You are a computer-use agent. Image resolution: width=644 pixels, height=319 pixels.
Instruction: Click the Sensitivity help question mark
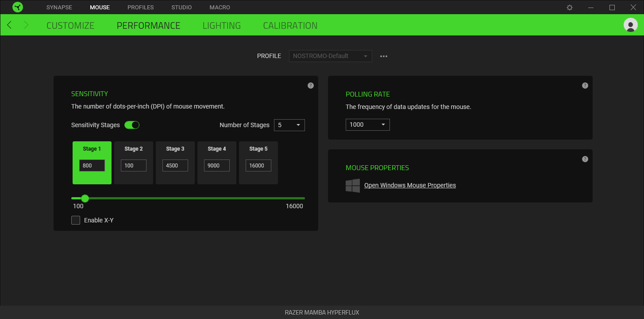tap(310, 85)
